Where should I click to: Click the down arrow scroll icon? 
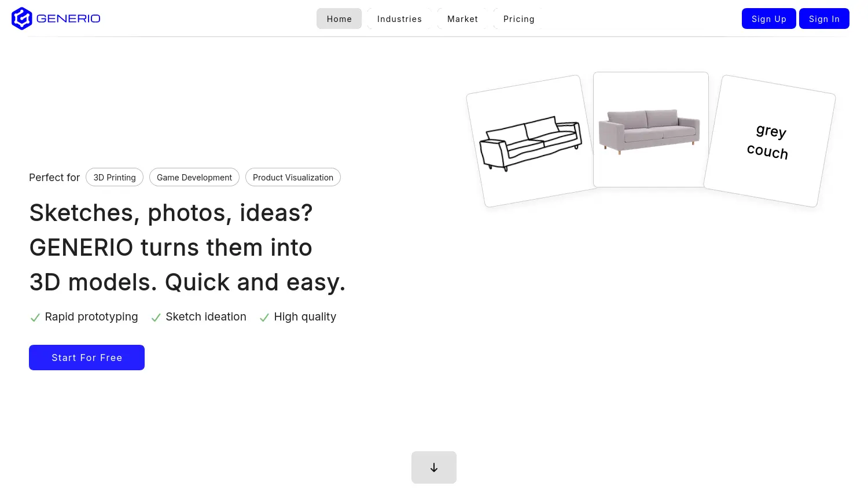point(434,467)
